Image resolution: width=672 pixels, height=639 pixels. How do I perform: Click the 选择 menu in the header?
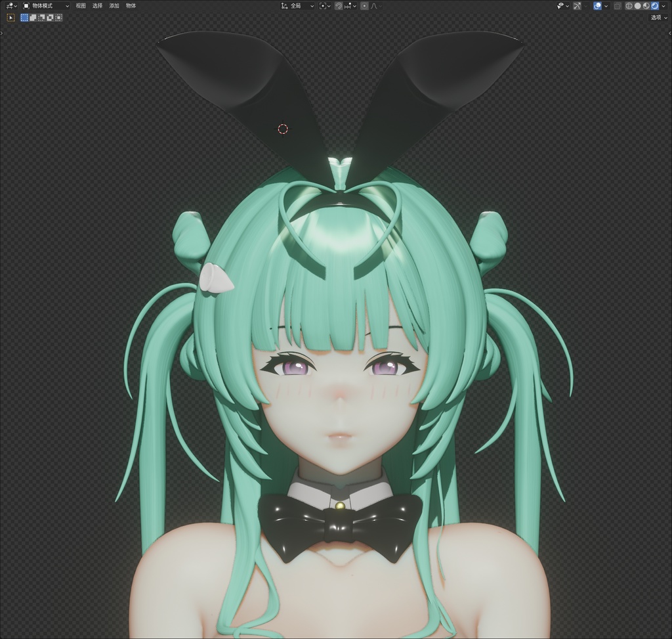98,5
